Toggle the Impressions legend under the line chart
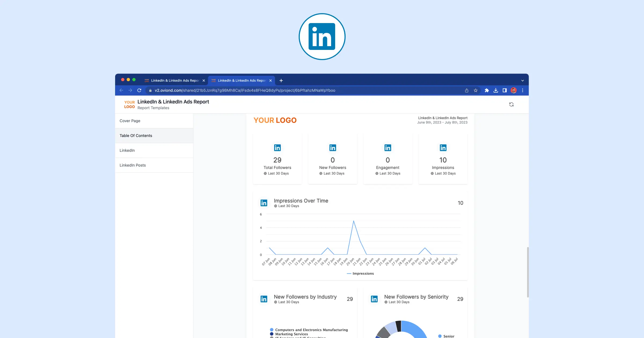This screenshot has height=338, width=644. (x=360, y=274)
